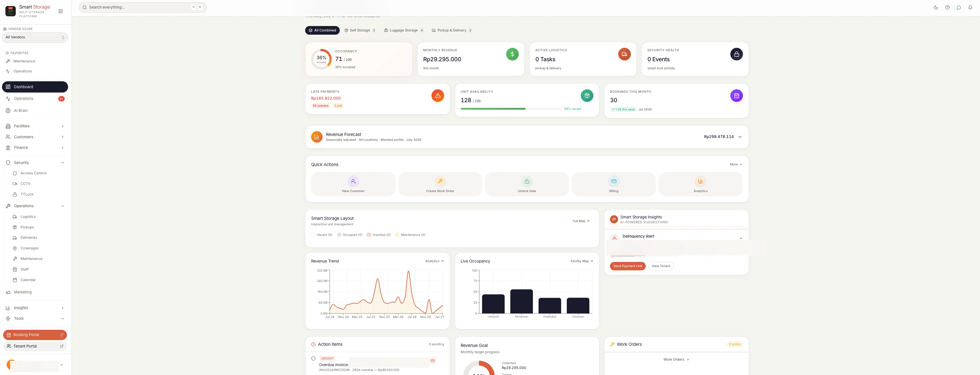The width and height of the screenshot is (980, 375).
Task: Open the Full Map link
Action: click(581, 221)
